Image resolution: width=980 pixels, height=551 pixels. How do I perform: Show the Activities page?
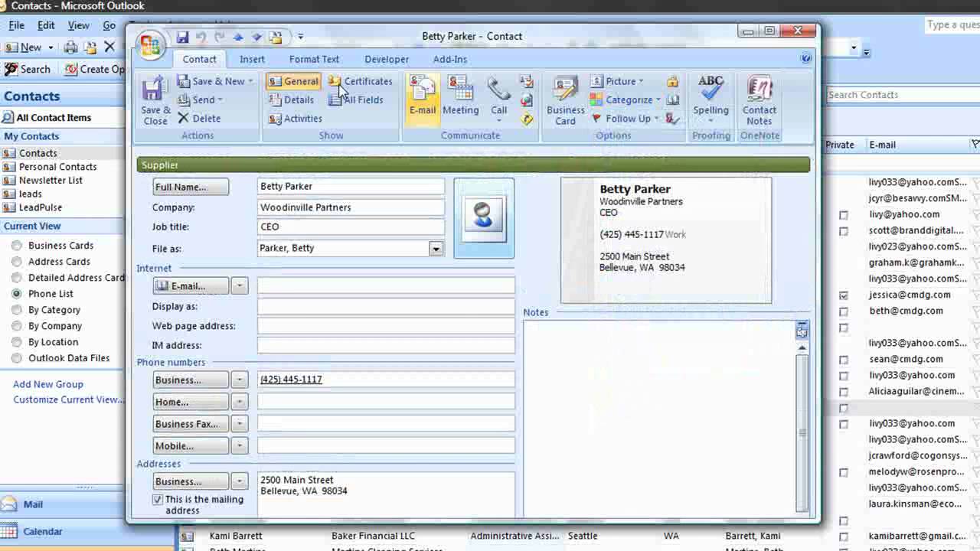tap(296, 119)
